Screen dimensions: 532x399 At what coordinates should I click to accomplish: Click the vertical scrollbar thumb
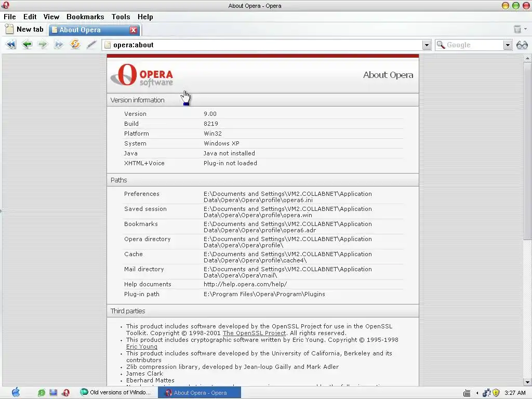pyautogui.click(x=527, y=151)
